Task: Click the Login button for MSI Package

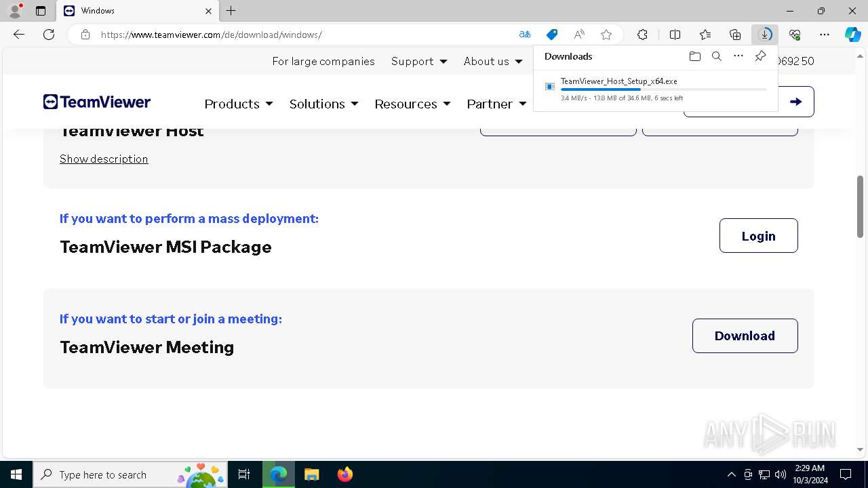Action: point(758,236)
